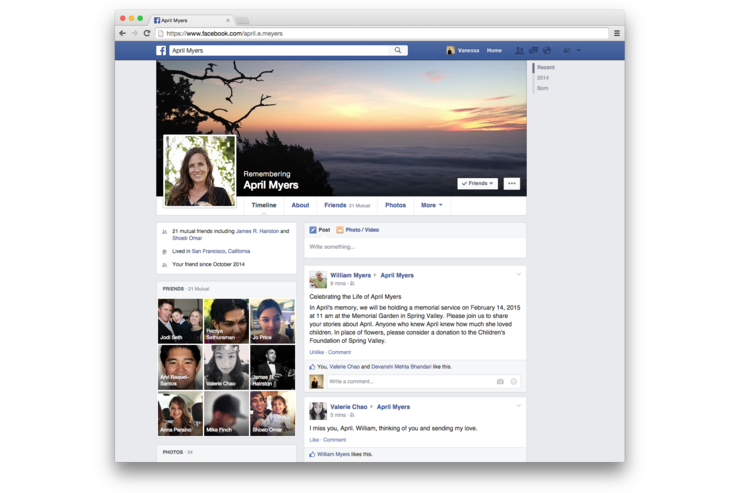Open Arvi Raquel-Santos friend thumbnail
The height and width of the screenshot is (493, 740).
(180, 367)
